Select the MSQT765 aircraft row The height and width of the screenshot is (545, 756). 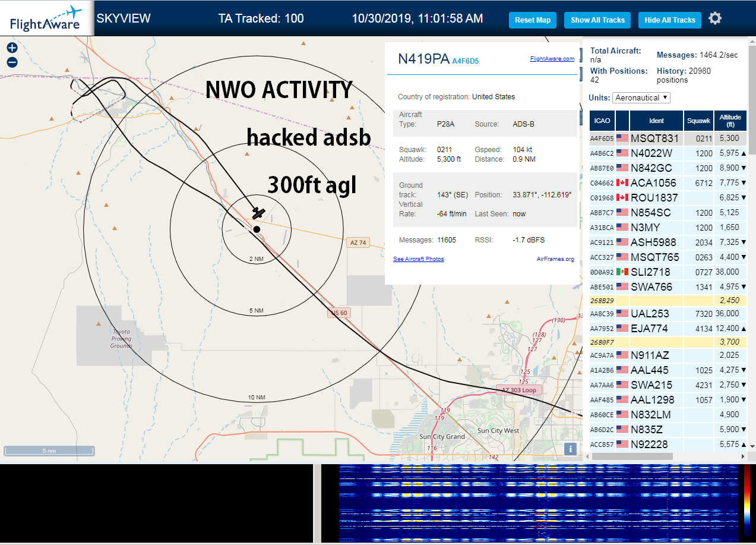(x=668, y=257)
